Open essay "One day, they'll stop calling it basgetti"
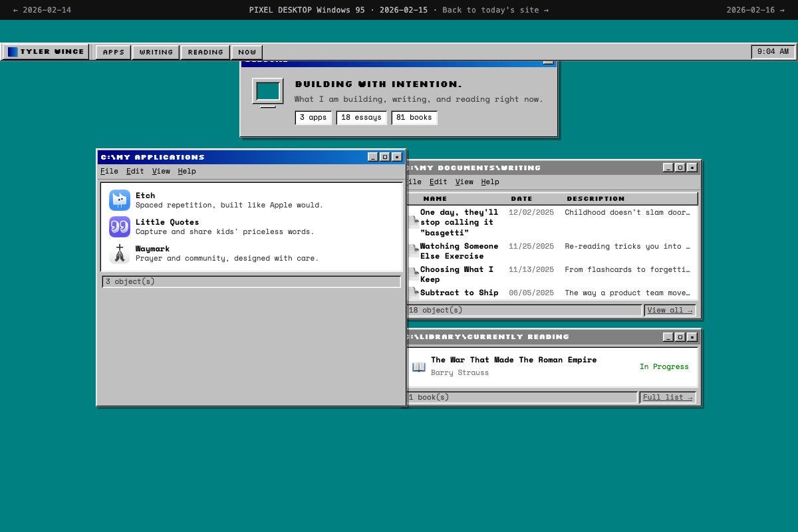 (x=459, y=222)
